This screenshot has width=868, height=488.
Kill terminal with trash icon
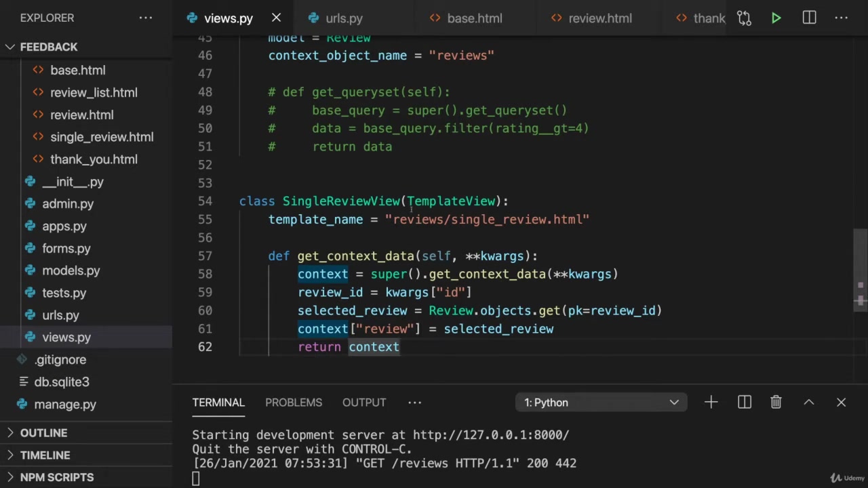coord(776,403)
